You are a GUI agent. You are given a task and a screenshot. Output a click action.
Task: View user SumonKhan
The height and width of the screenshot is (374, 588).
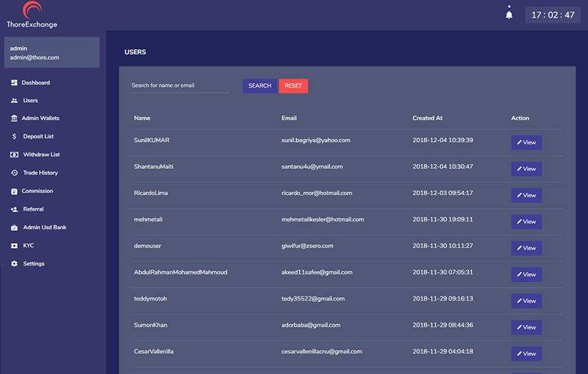click(x=526, y=328)
